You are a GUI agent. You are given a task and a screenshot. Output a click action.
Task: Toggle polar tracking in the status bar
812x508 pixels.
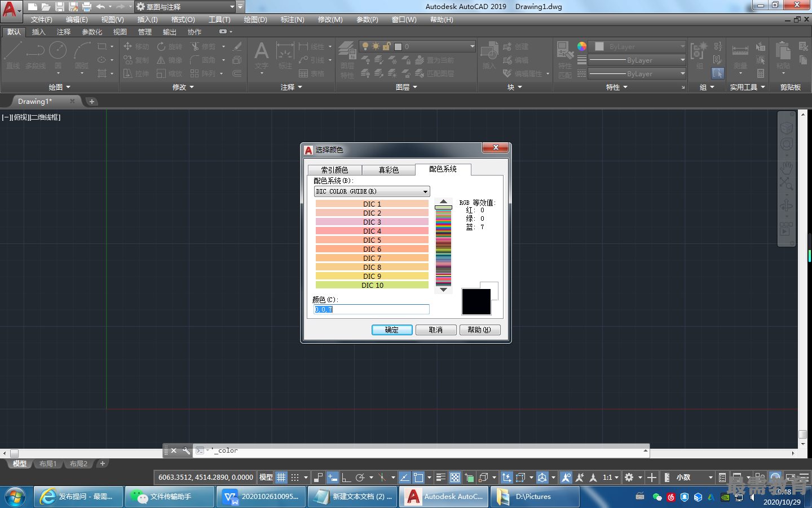360,478
